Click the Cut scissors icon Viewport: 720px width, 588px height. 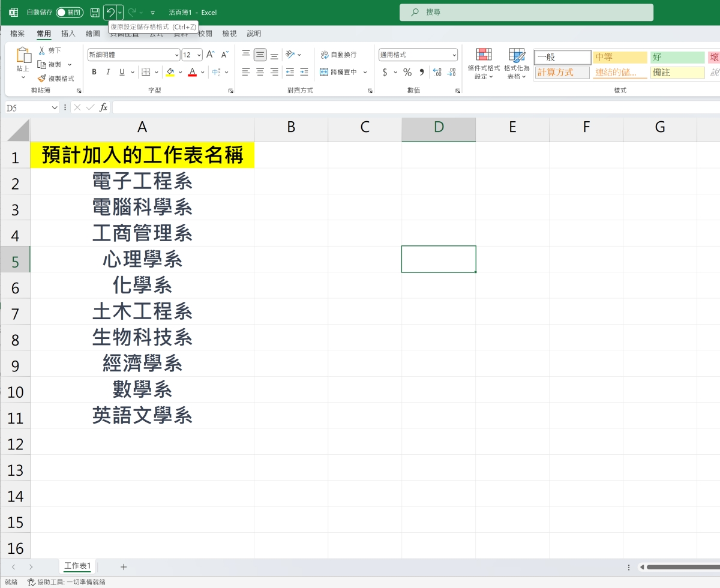click(x=42, y=51)
